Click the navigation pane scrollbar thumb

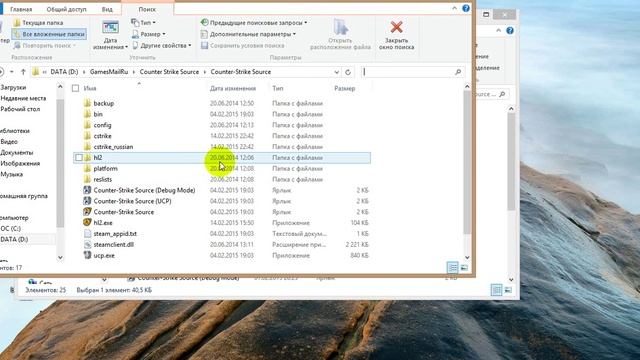point(60,163)
